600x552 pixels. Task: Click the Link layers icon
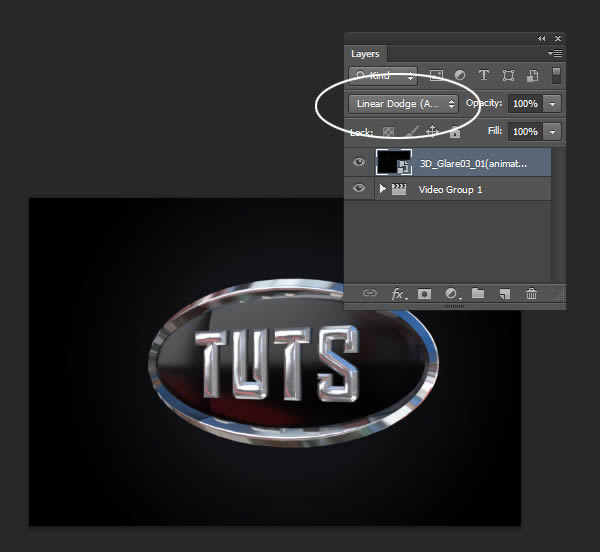pyautogui.click(x=370, y=293)
